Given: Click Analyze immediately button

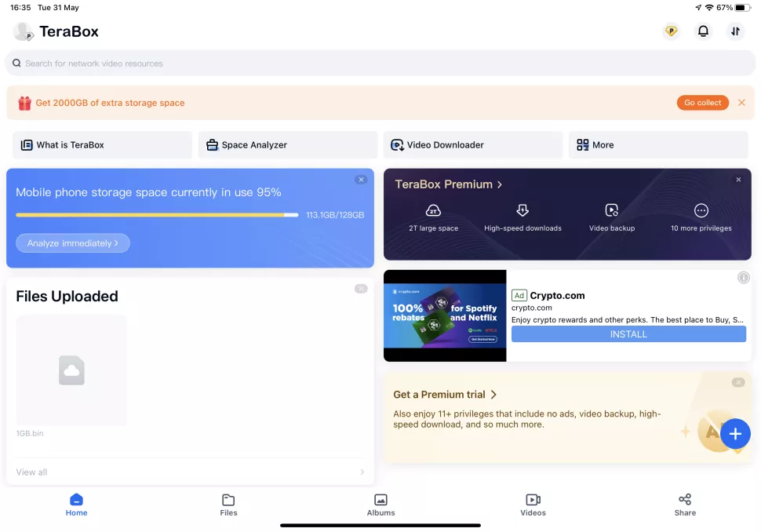Looking at the screenshot, I should click(73, 243).
